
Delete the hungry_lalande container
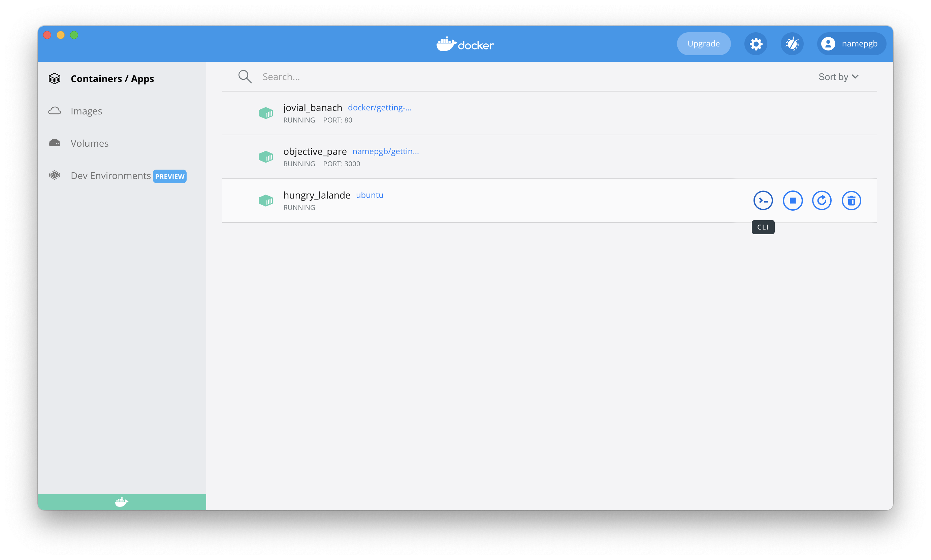851,200
